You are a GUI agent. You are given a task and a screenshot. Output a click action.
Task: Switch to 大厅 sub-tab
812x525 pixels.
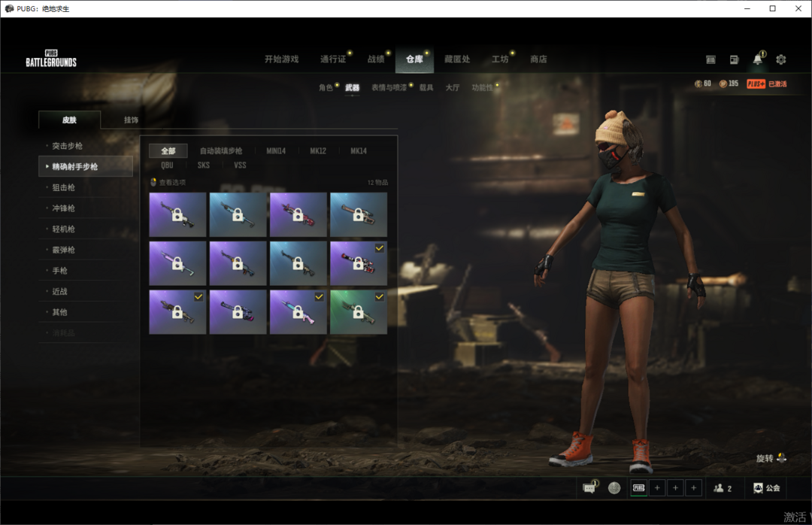(x=453, y=87)
